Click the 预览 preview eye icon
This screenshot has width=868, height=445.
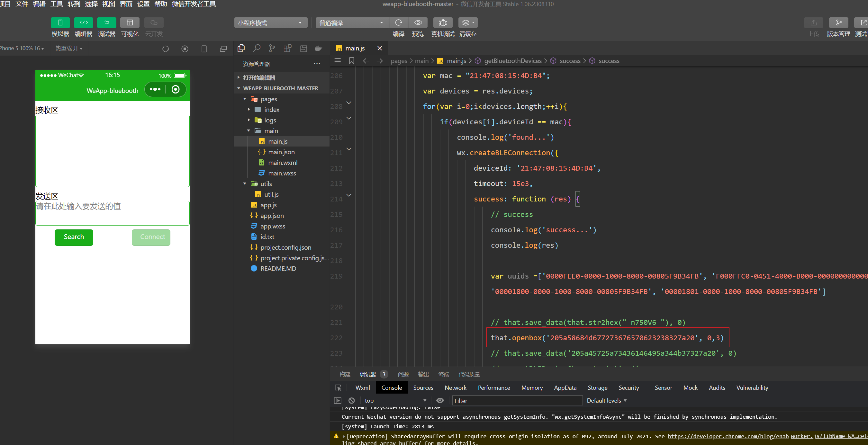pyautogui.click(x=418, y=22)
